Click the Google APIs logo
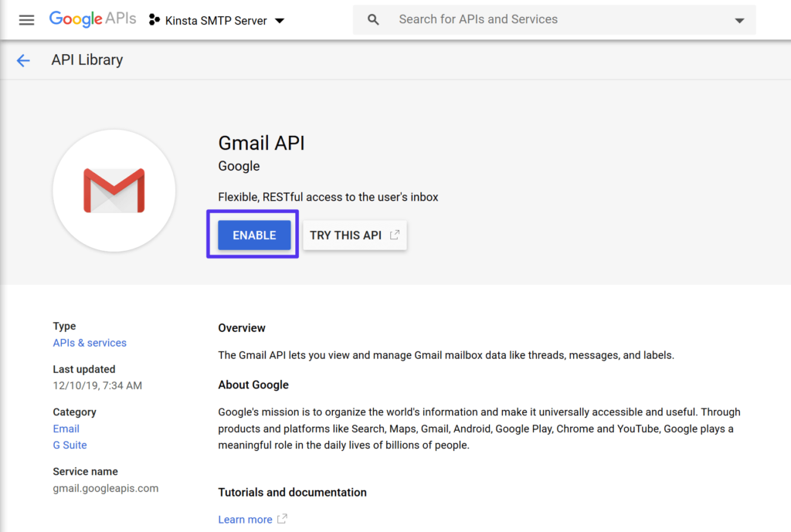 92,19
